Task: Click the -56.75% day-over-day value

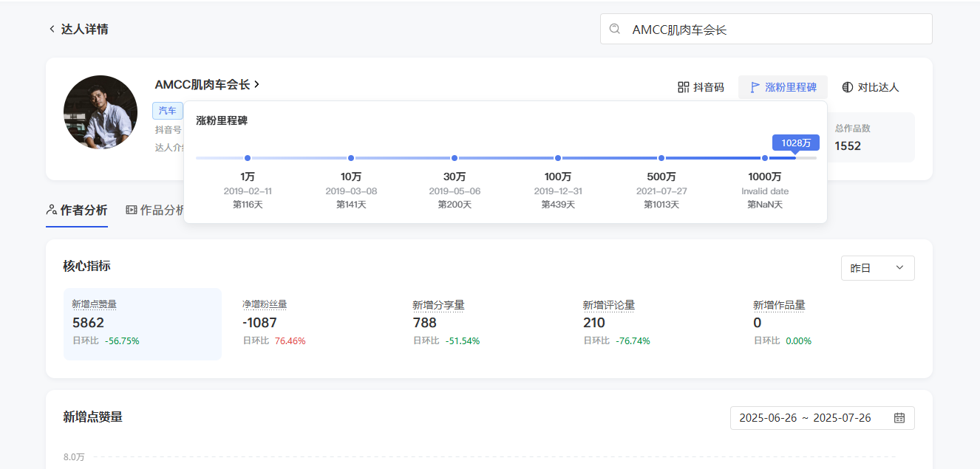Action: (x=122, y=341)
